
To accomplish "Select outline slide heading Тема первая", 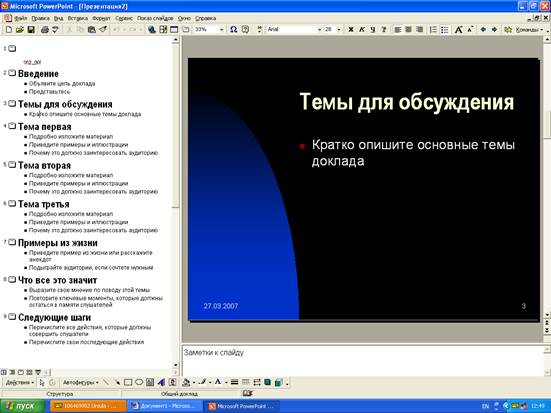I will (x=45, y=127).
